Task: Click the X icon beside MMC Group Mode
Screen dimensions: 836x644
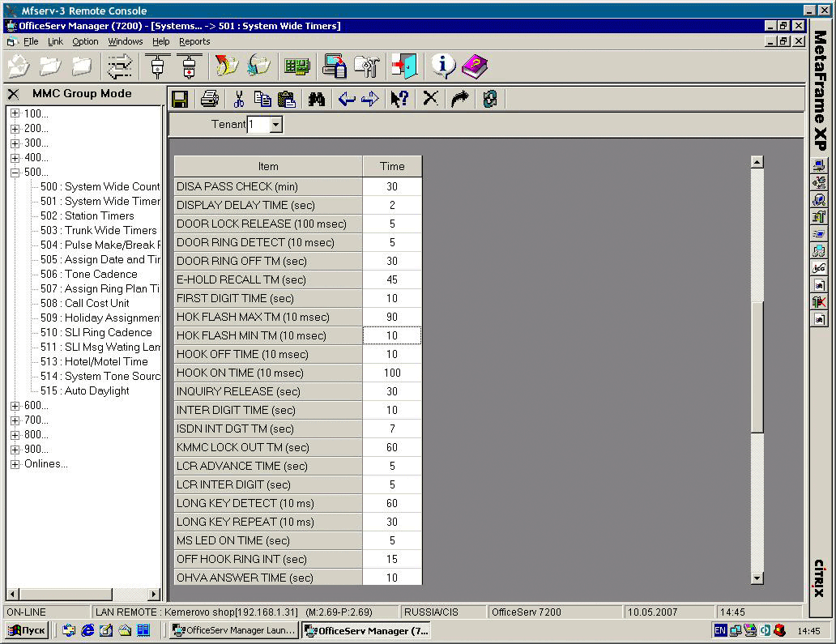Action: pyautogui.click(x=13, y=94)
